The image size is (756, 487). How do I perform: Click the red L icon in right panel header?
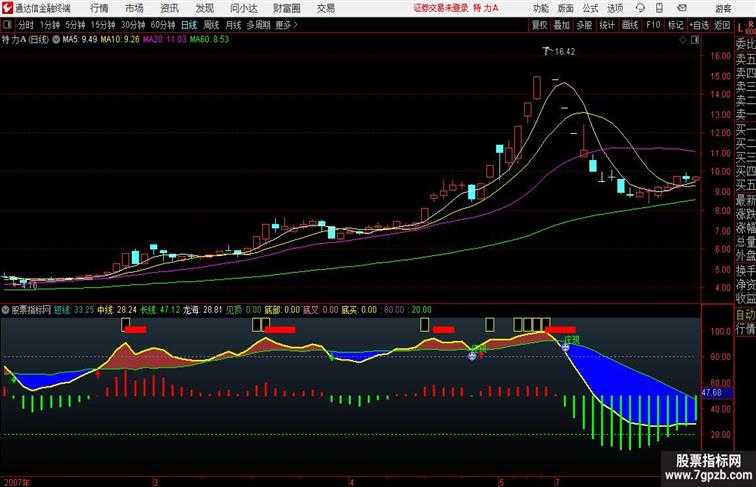point(740,28)
